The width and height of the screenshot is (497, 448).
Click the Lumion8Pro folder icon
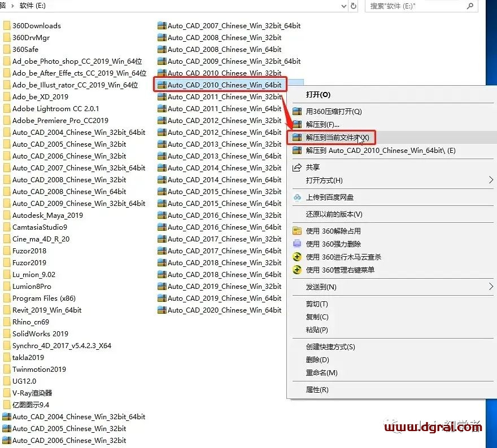7,286
